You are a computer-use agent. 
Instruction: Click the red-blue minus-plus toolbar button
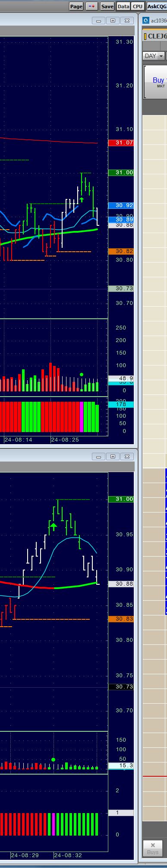coord(91,6)
